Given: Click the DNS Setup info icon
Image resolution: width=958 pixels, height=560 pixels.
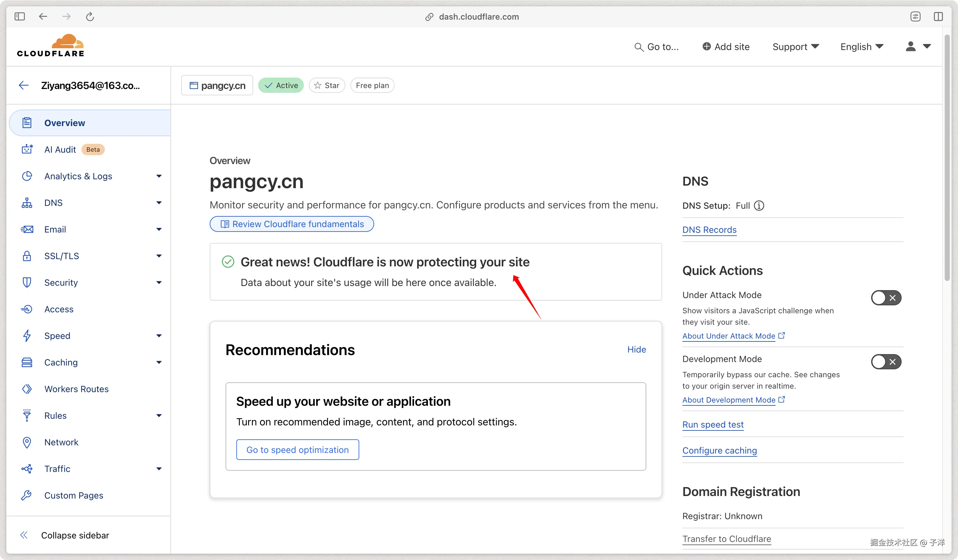Looking at the screenshot, I should coord(759,206).
